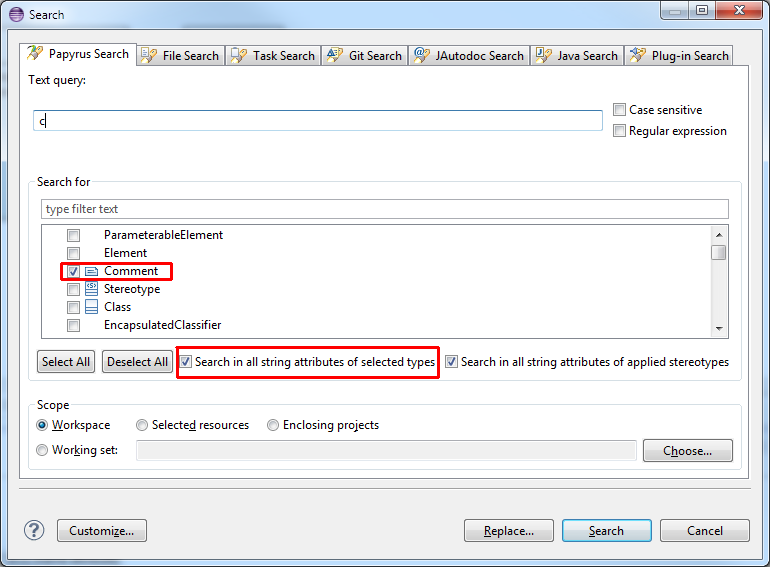Toggle search in string attributes of selected types

pos(185,362)
